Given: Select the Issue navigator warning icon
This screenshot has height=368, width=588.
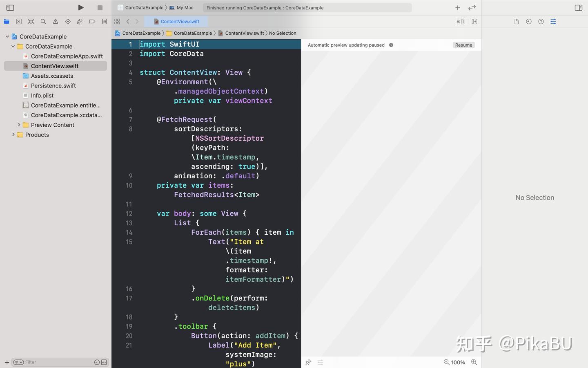Looking at the screenshot, I should click(x=55, y=21).
